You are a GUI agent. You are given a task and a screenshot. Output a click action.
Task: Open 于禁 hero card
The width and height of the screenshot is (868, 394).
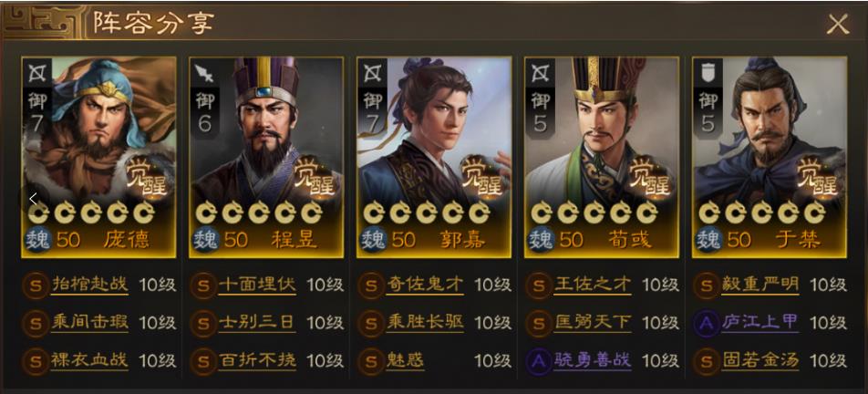coord(770,157)
